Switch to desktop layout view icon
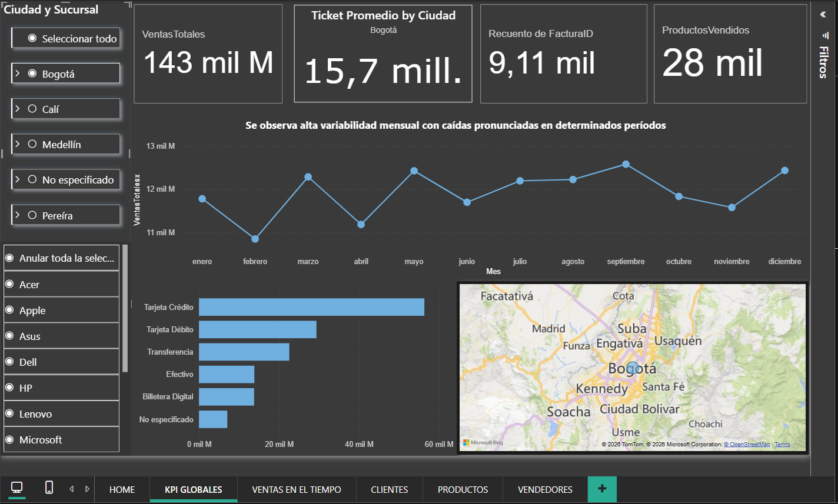Viewport: 838px width, 504px height. point(17,487)
